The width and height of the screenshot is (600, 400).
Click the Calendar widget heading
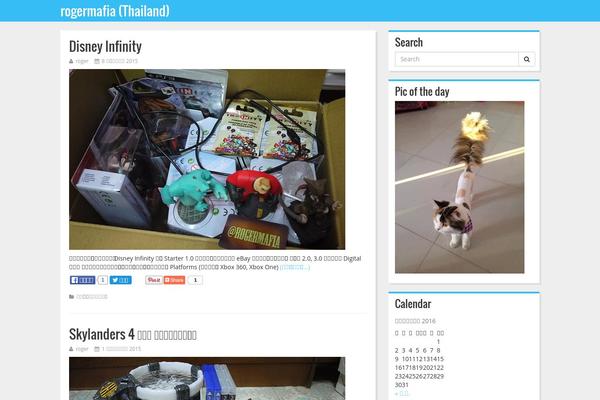(x=413, y=304)
